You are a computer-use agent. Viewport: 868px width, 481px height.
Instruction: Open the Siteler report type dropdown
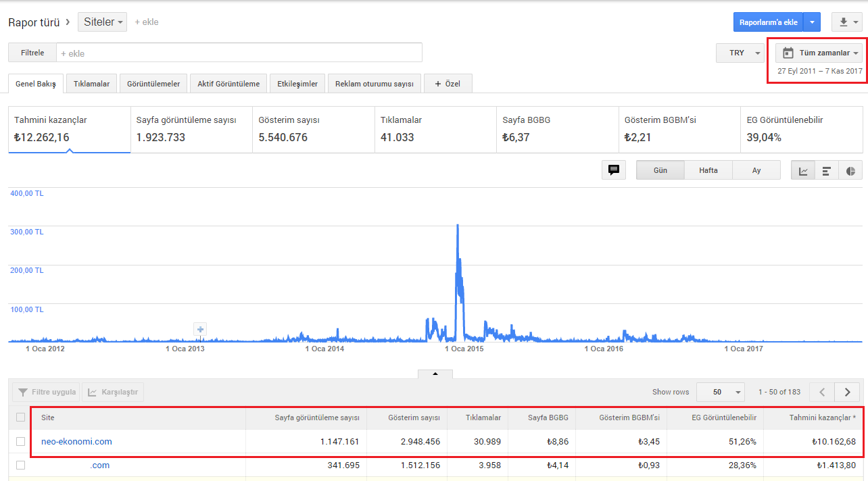(103, 22)
